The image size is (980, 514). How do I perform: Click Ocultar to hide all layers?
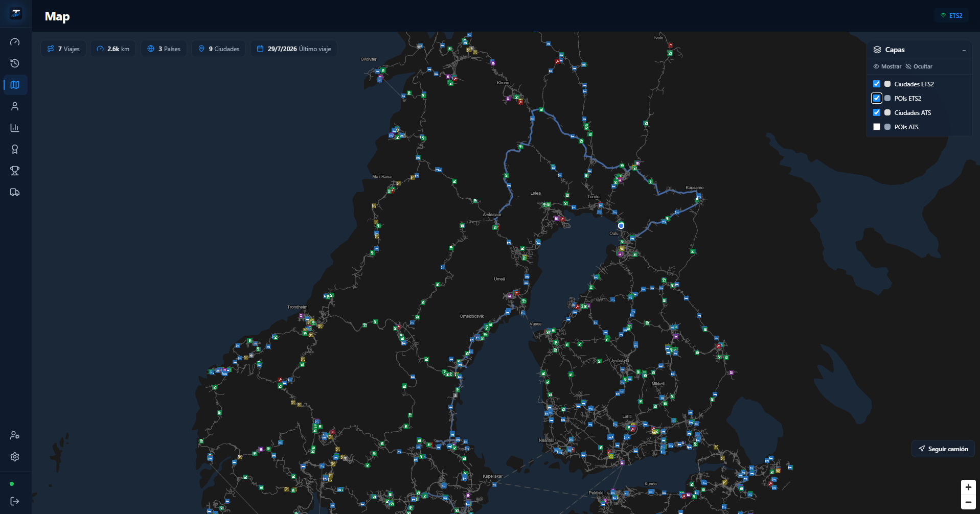[919, 66]
